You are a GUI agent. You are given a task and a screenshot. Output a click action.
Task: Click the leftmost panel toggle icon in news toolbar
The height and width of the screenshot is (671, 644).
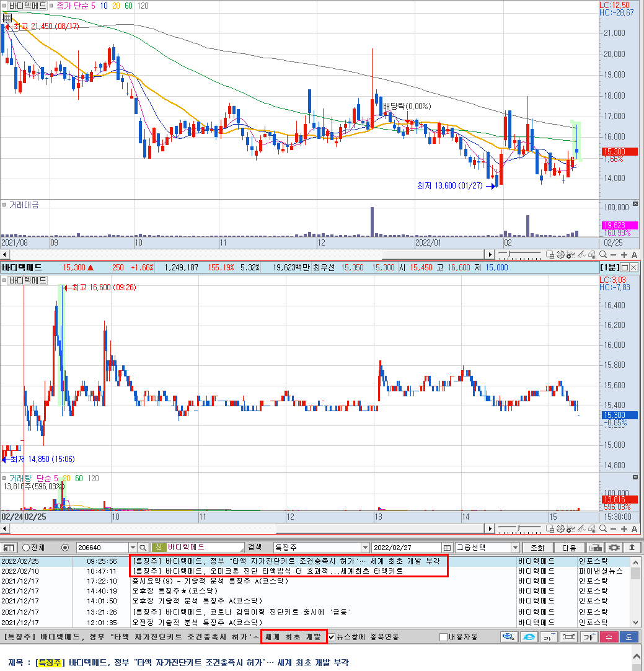tap(9, 548)
